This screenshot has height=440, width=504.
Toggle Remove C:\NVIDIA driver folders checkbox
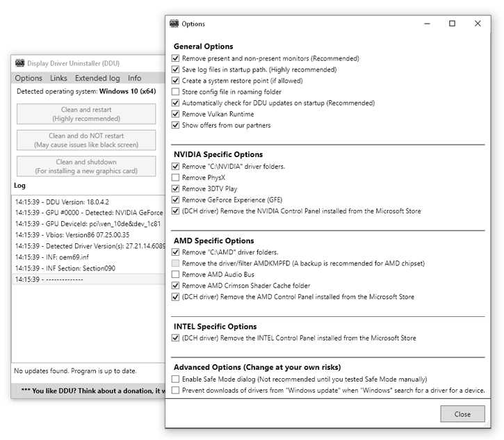click(x=175, y=167)
